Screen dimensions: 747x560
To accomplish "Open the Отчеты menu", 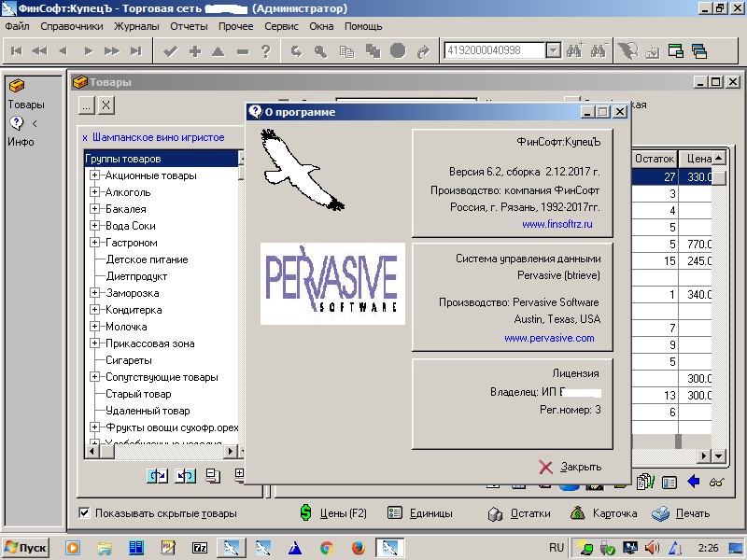I will click(x=189, y=26).
